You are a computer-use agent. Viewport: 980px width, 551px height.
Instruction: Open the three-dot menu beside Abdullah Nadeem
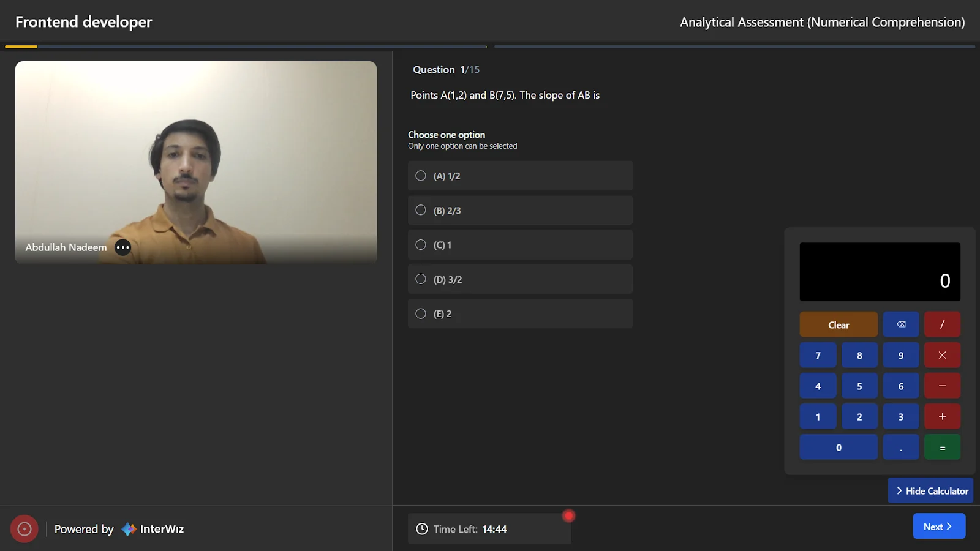coord(123,247)
